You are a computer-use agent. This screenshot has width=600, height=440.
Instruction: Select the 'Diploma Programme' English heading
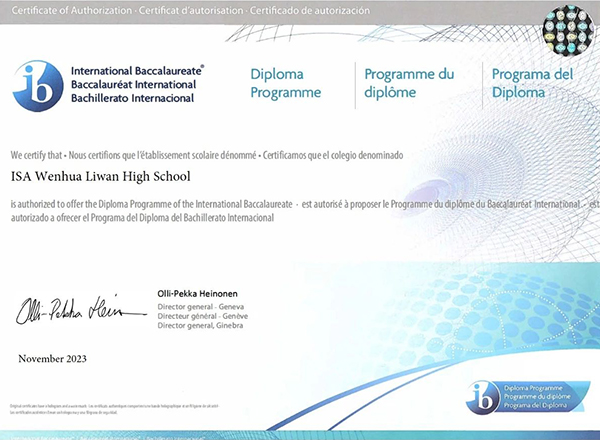pos(285,84)
